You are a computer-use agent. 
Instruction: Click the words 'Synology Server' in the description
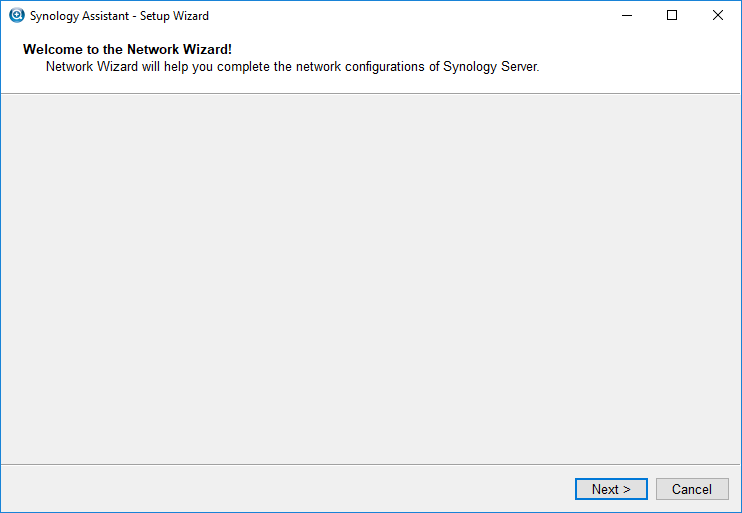tap(490, 67)
